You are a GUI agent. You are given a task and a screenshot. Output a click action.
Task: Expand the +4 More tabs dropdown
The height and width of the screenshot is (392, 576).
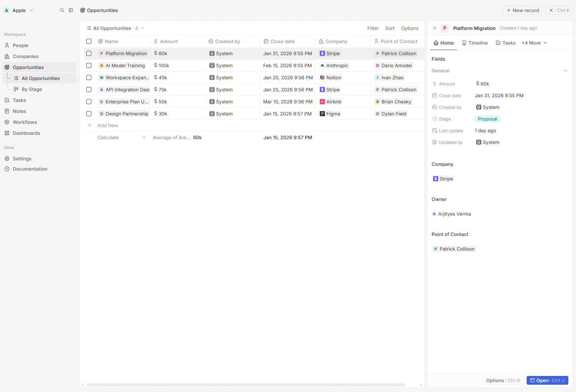click(x=534, y=43)
